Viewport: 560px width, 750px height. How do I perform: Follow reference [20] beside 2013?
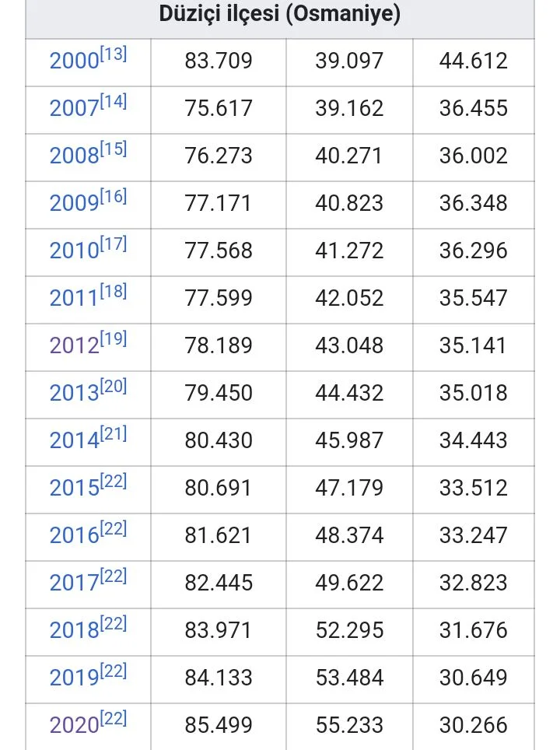click(113, 386)
